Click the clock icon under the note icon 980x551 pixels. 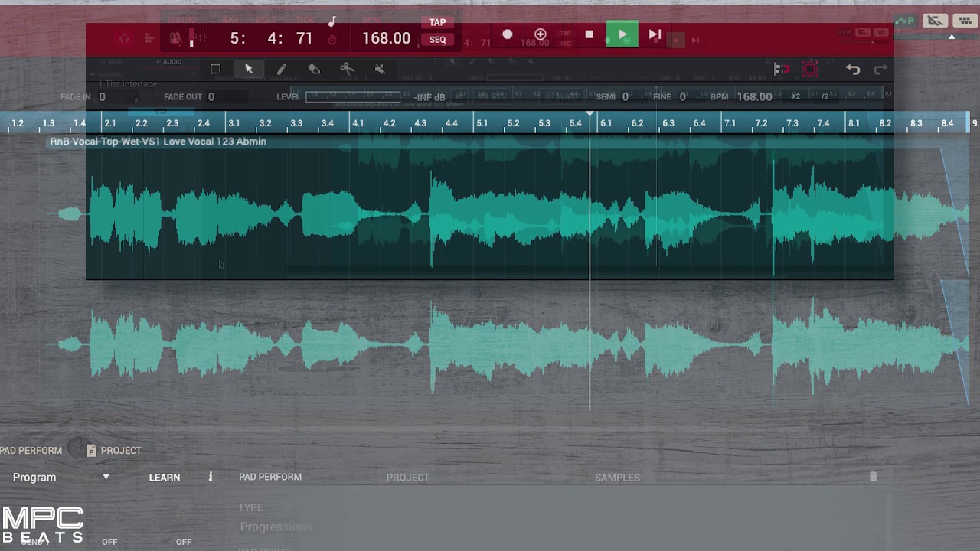332,40
